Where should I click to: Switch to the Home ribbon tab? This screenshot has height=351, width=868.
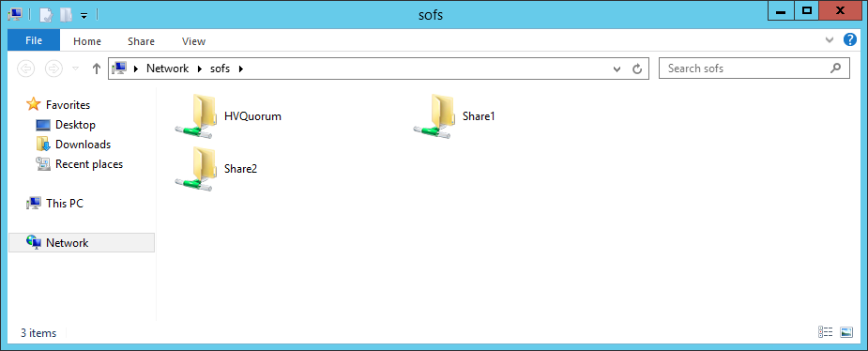(87, 41)
